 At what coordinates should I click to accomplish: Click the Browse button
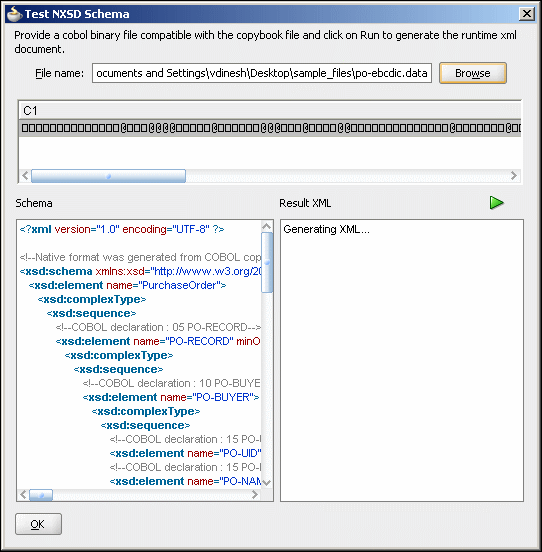tap(473, 73)
